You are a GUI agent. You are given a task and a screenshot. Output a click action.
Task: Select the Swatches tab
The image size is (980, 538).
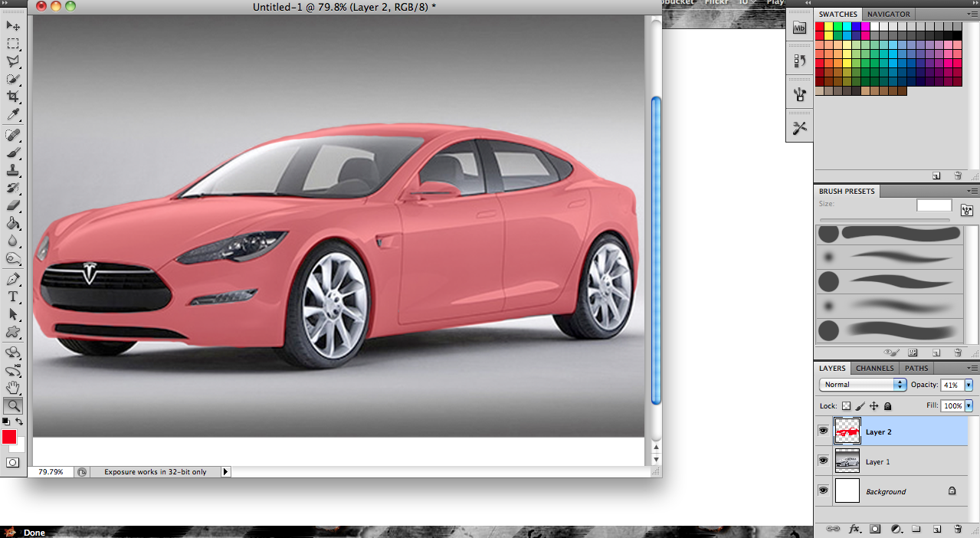click(x=838, y=14)
